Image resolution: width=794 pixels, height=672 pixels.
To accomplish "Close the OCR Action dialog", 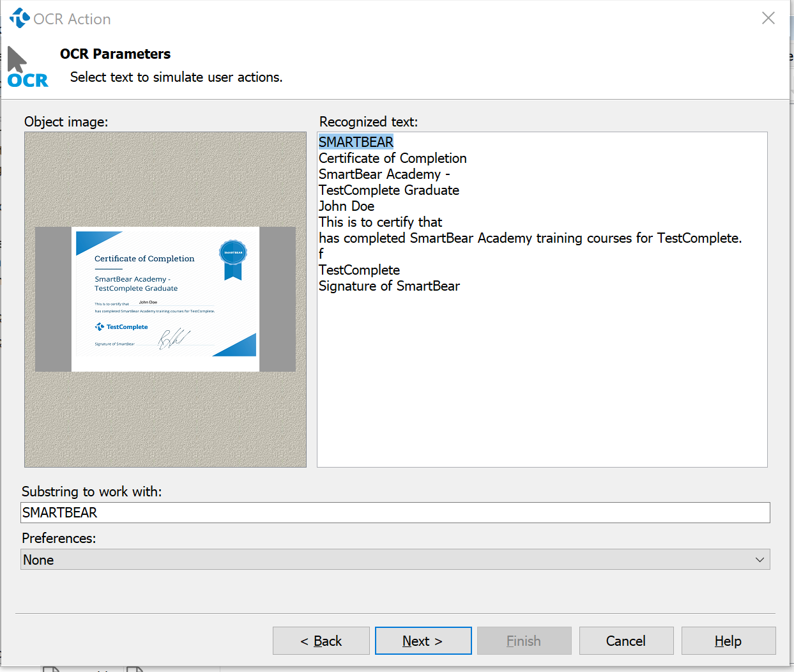I will 768,19.
